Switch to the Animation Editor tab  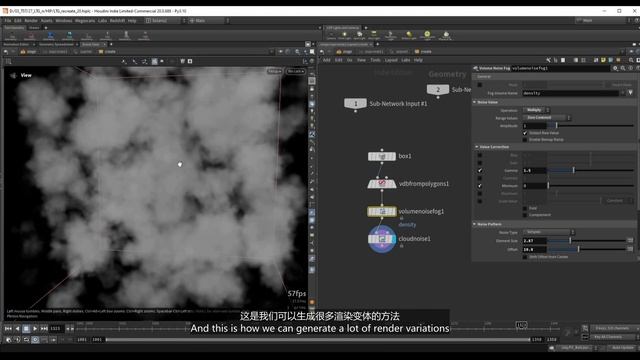tap(16, 44)
